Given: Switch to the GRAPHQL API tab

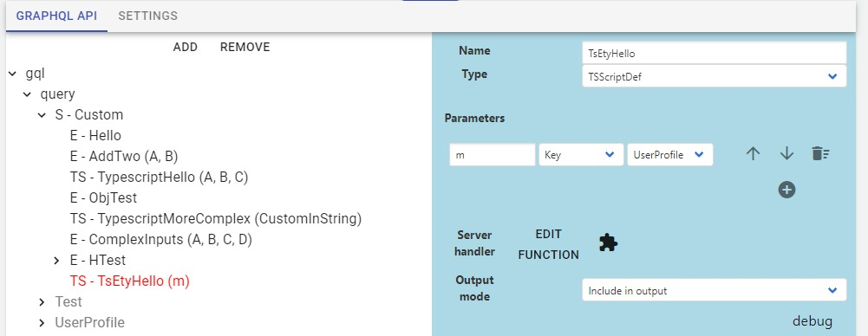Looking at the screenshot, I should pos(56,16).
